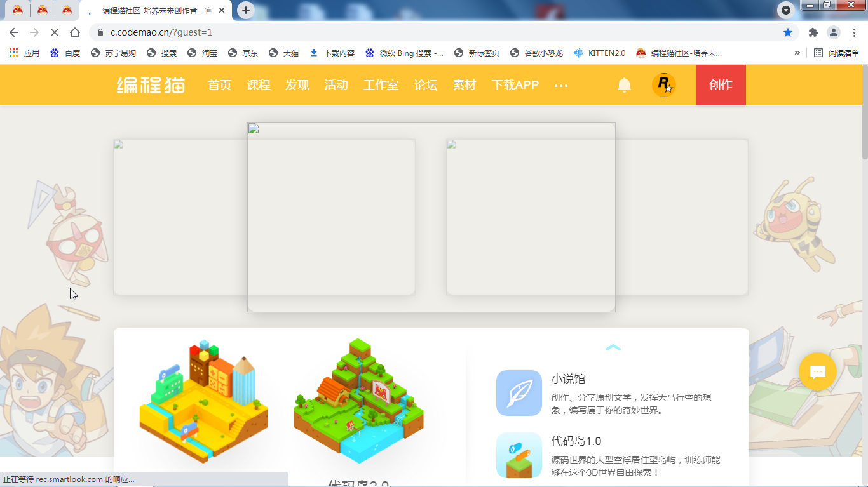Open the 苏宁易购 bookmark
The width and height of the screenshot is (868, 487).
(113, 53)
